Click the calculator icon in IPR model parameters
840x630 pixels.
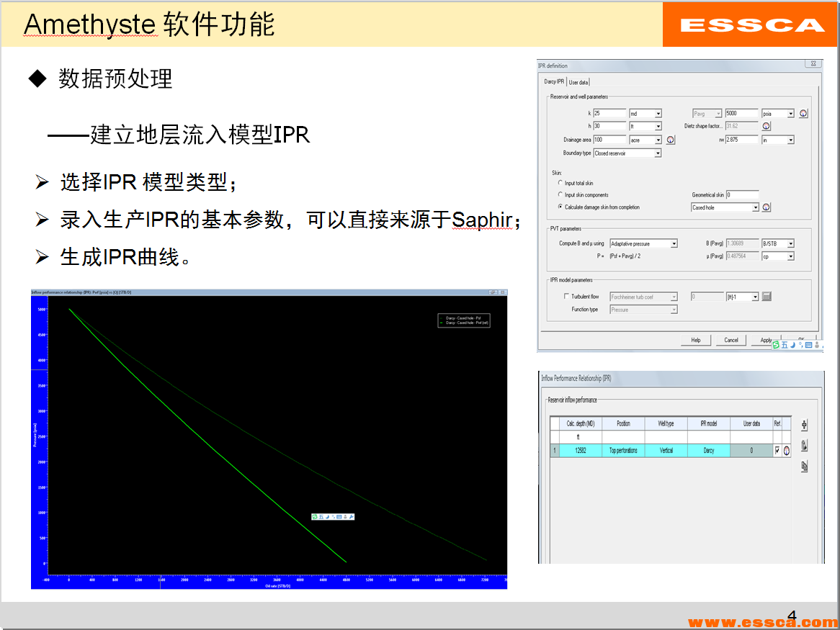[767, 297]
